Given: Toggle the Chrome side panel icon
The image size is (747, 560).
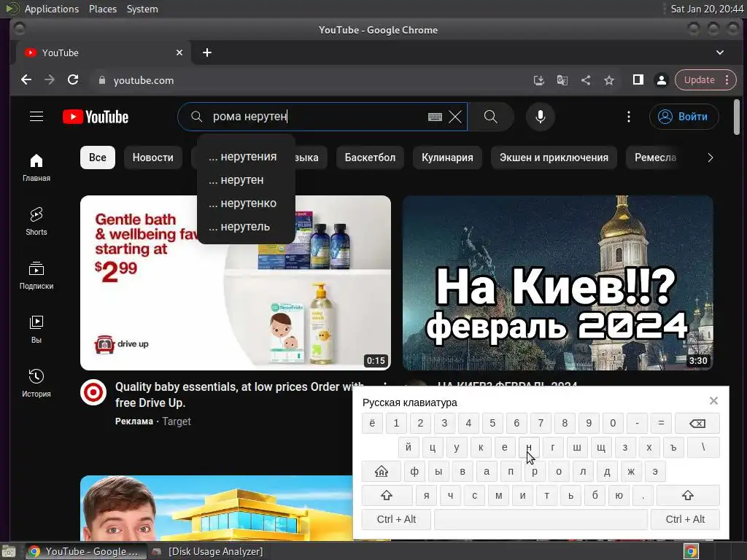Looking at the screenshot, I should 638,80.
